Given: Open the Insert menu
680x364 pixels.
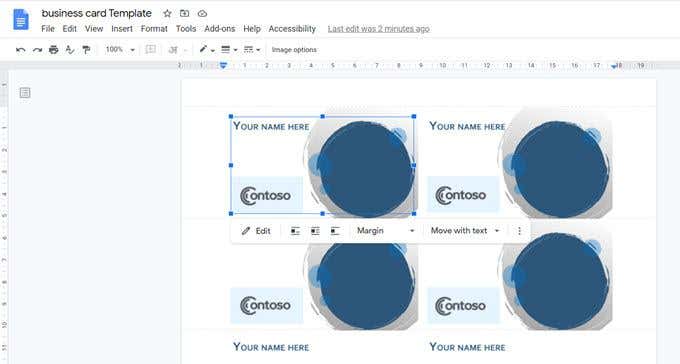Looking at the screenshot, I should (x=122, y=29).
